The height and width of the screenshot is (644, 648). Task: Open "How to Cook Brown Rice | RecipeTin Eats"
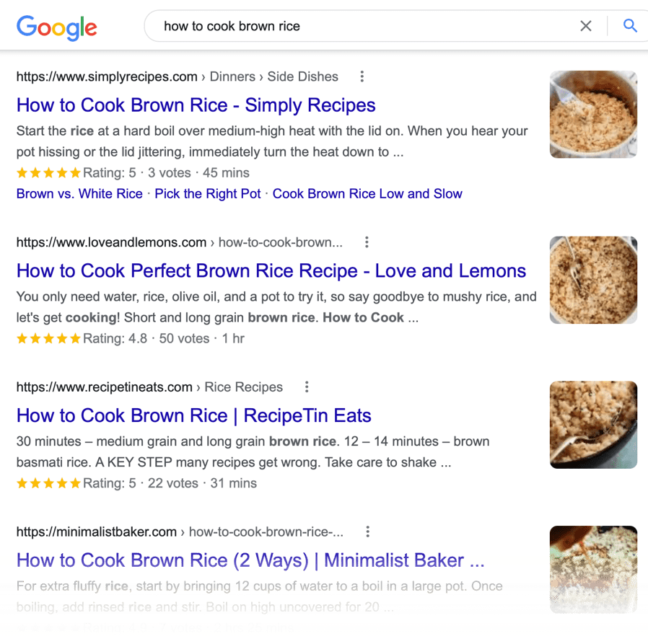pyautogui.click(x=194, y=415)
